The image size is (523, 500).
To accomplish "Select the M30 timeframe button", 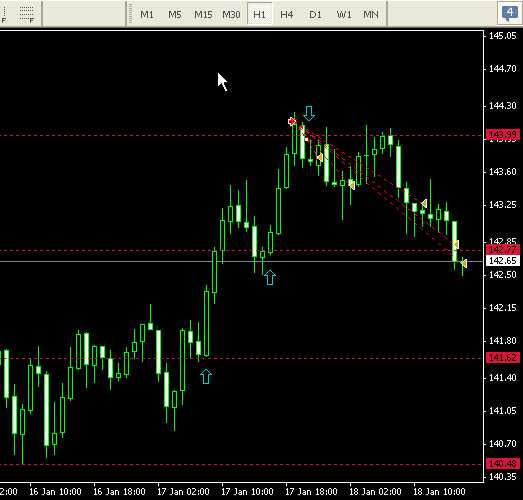I will pyautogui.click(x=231, y=15).
